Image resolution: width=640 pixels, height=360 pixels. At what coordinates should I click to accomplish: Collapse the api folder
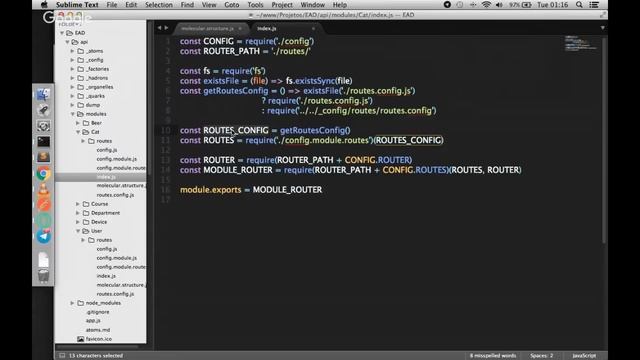point(67,42)
